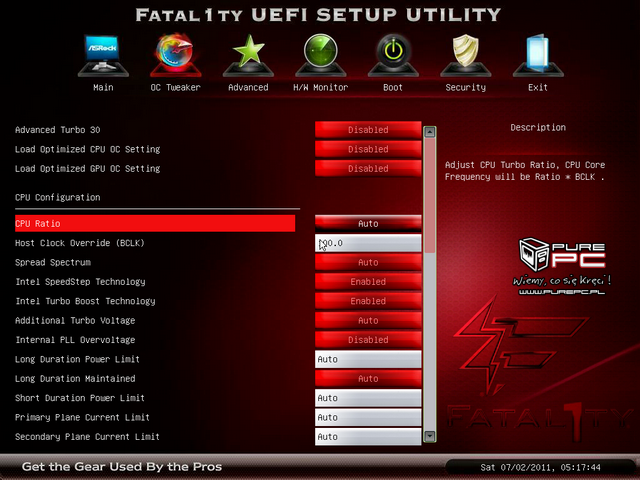
Task: Open the Security shield icon
Action: pyautogui.click(x=466, y=55)
